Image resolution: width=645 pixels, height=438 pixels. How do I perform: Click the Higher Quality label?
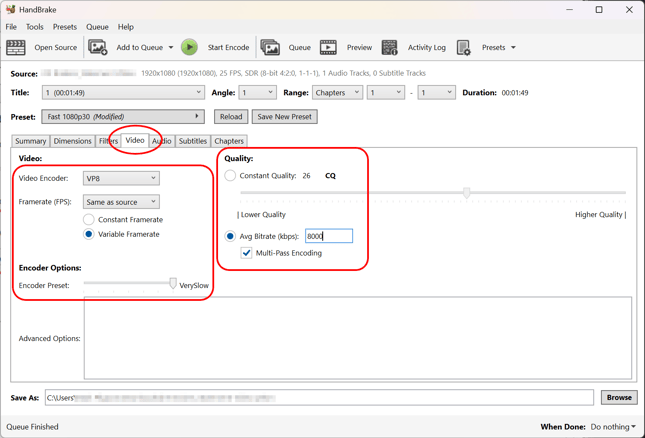pyautogui.click(x=599, y=214)
